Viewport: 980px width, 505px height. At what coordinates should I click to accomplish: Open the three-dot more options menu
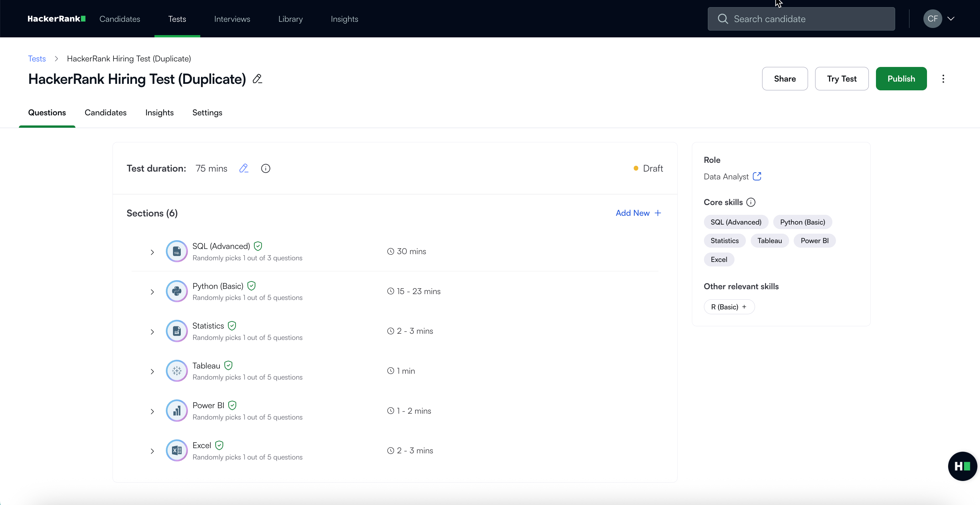click(943, 79)
